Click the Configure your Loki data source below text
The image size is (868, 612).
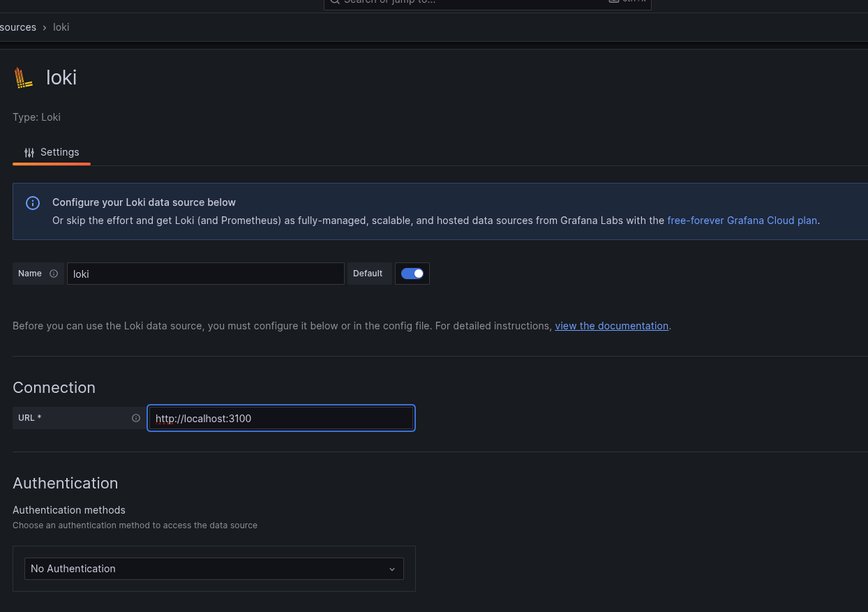click(x=144, y=202)
